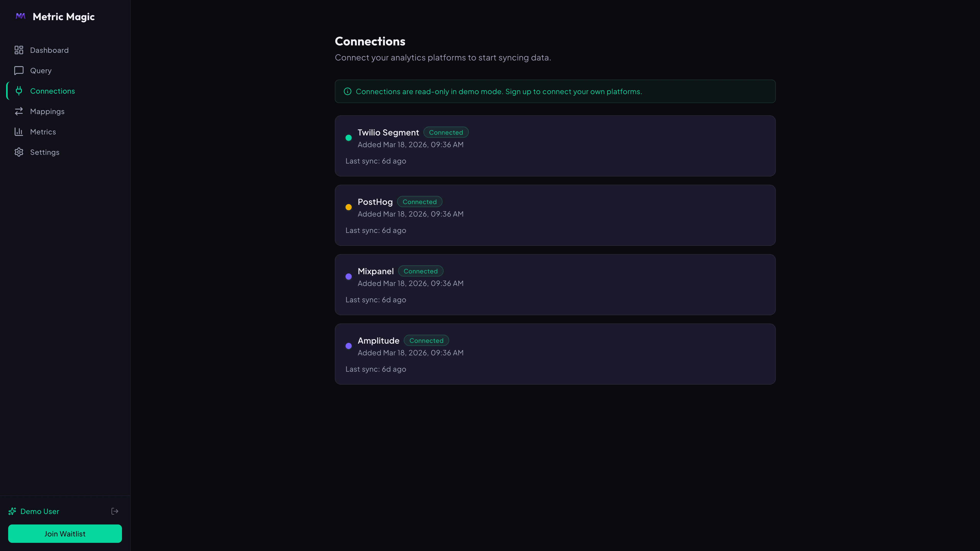Toggle the green status dot on Twilio Segment
Viewport: 980px width, 551px height.
(x=348, y=138)
